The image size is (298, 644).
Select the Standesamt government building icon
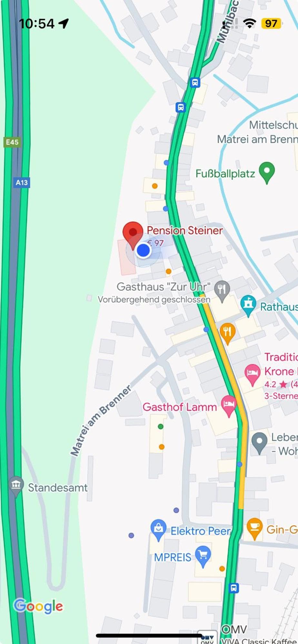(x=16, y=486)
